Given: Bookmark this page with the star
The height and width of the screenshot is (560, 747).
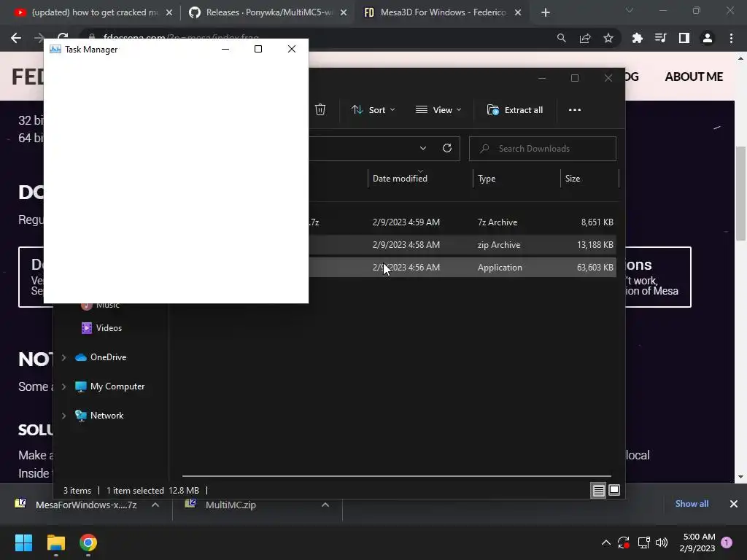Looking at the screenshot, I should point(608,38).
